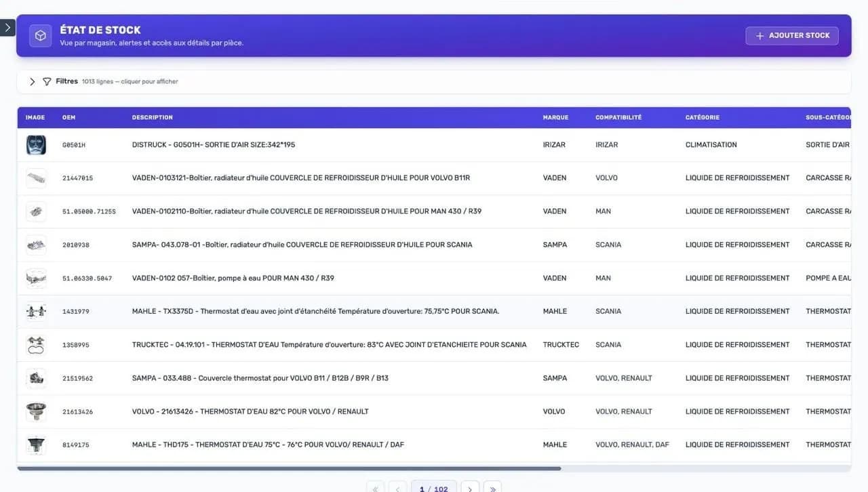
Task: Click the SAMPA 043.078-01 description
Action: [x=302, y=245]
